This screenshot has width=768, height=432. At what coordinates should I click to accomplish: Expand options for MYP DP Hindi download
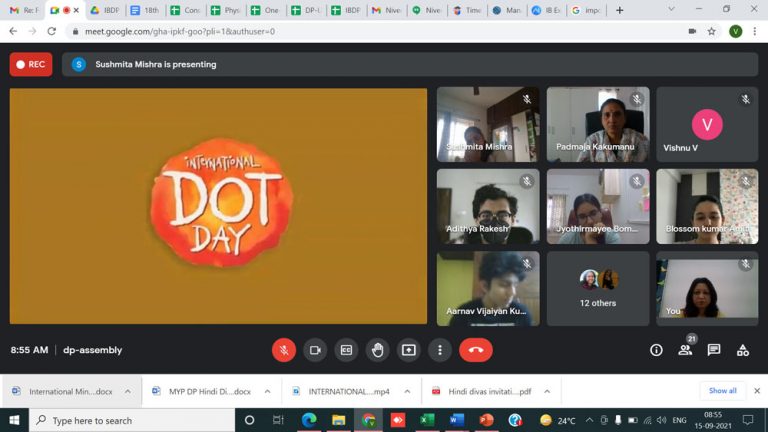pos(267,391)
